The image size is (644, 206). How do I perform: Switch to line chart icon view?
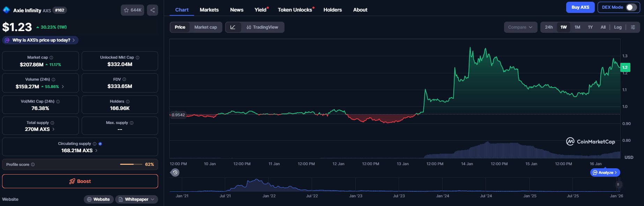[233, 27]
